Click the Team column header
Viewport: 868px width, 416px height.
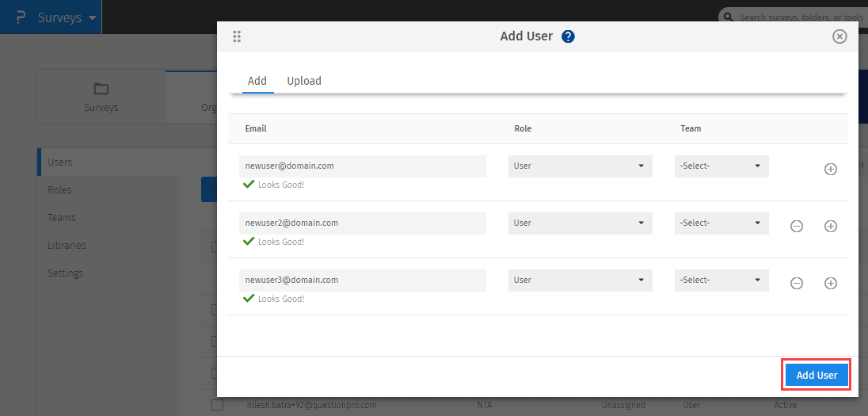tap(691, 128)
